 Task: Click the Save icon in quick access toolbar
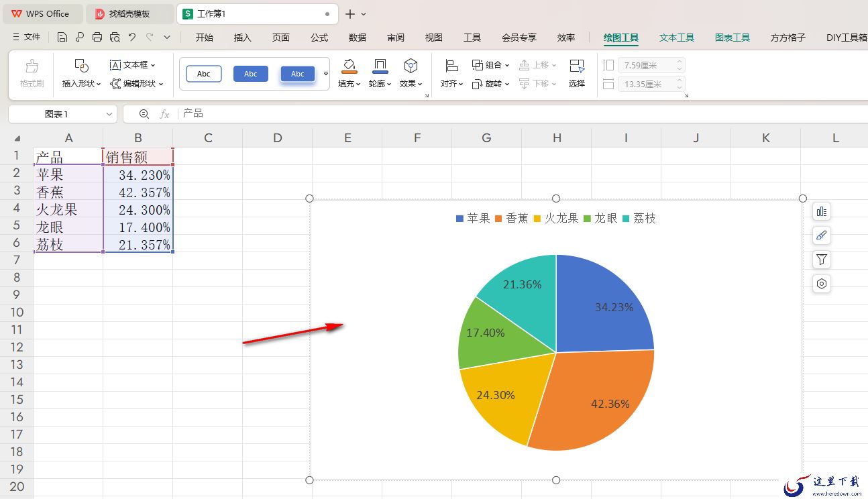point(62,38)
